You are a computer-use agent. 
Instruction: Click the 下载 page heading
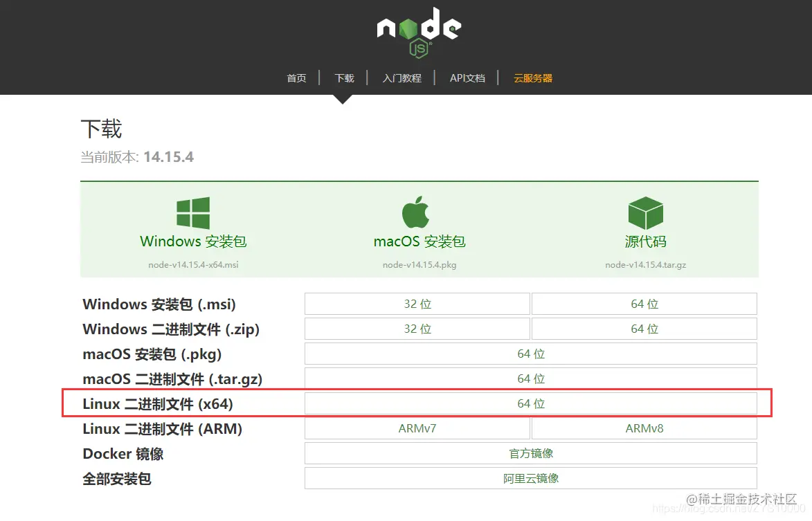(101, 129)
